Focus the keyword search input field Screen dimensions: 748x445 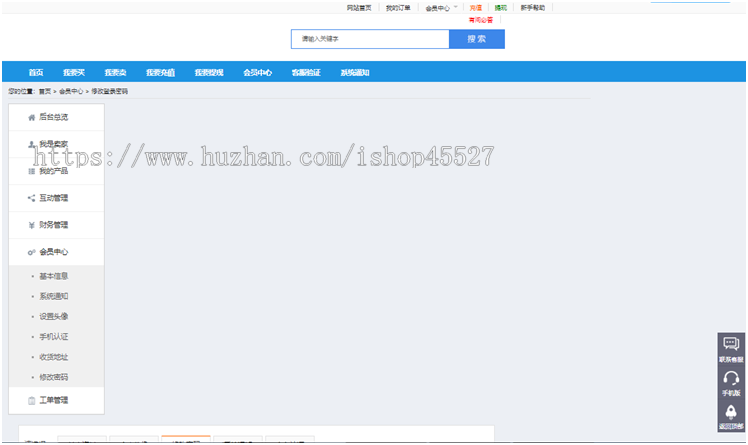[x=370, y=39]
